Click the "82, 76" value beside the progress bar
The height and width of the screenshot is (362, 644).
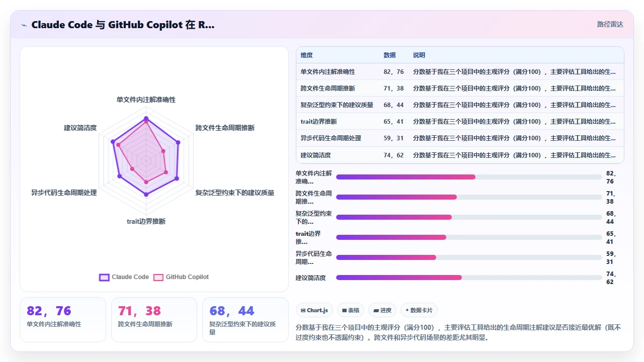611,177
